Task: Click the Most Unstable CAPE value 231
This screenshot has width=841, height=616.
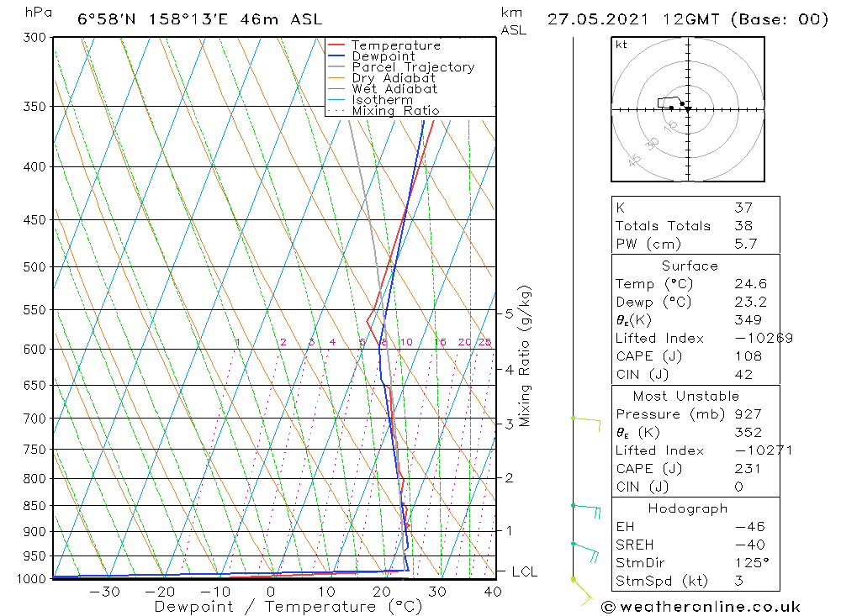Action: click(748, 469)
